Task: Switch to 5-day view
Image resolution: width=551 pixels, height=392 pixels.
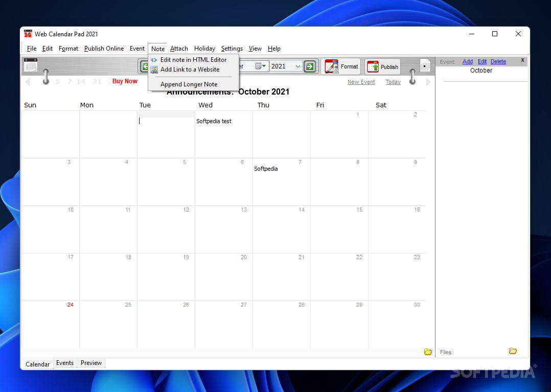Action: tap(57, 81)
